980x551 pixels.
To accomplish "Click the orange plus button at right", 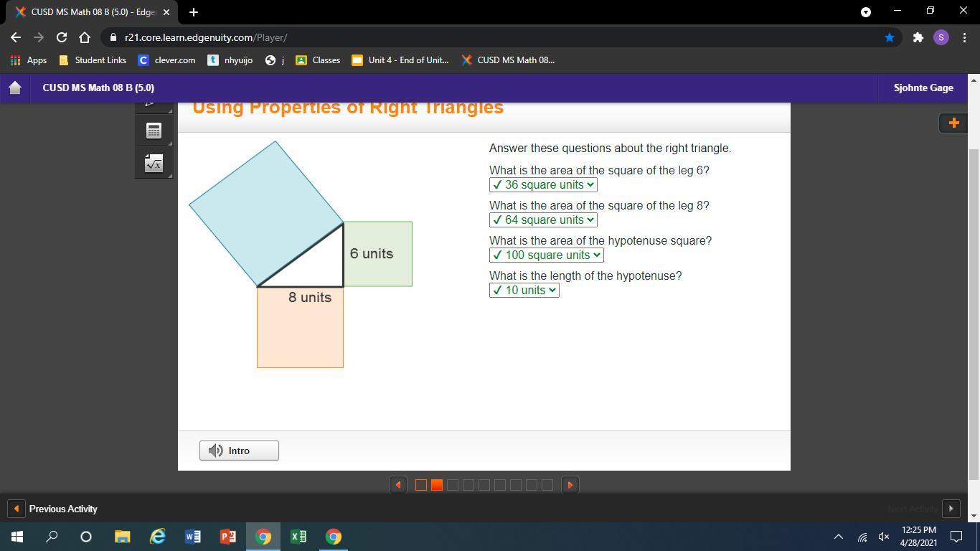I will [953, 123].
